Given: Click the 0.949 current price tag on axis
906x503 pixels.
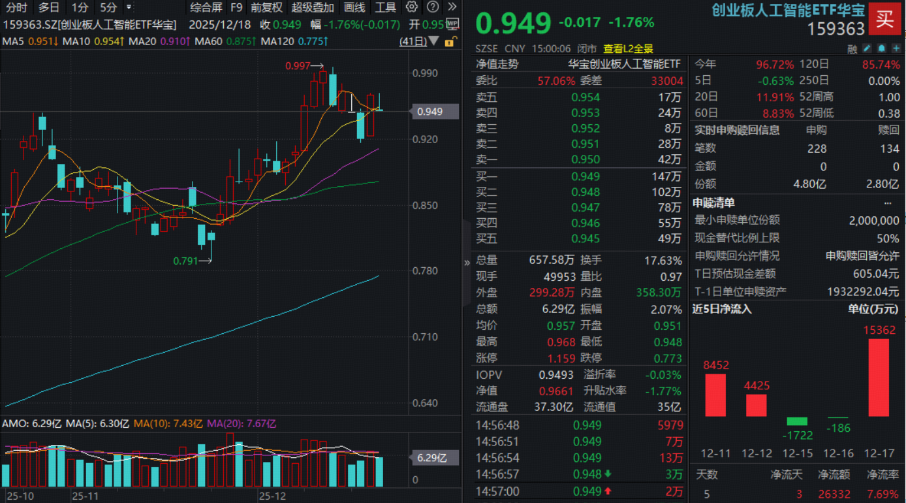Looking at the screenshot, I should point(434,111).
